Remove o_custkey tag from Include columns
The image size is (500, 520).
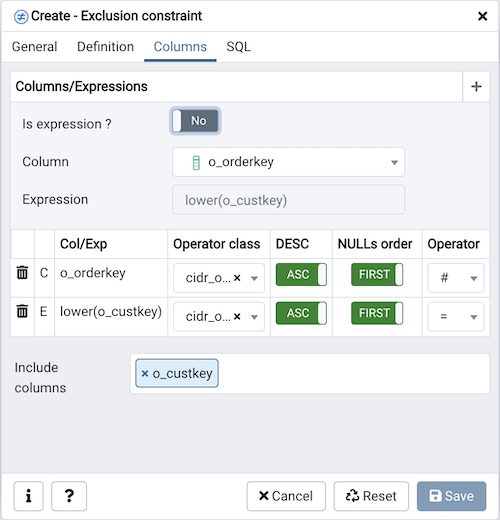[x=145, y=373]
